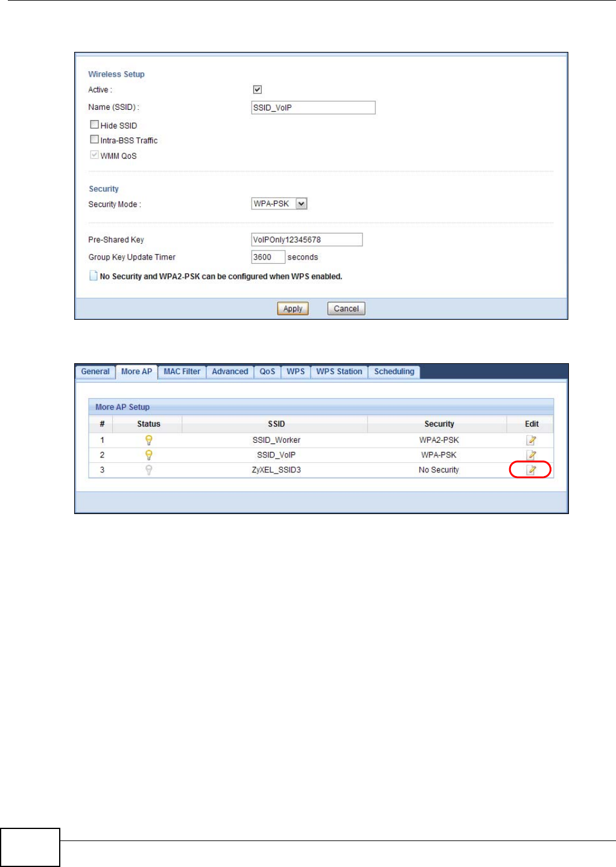Select the SSID_Worker cell

[276, 440]
